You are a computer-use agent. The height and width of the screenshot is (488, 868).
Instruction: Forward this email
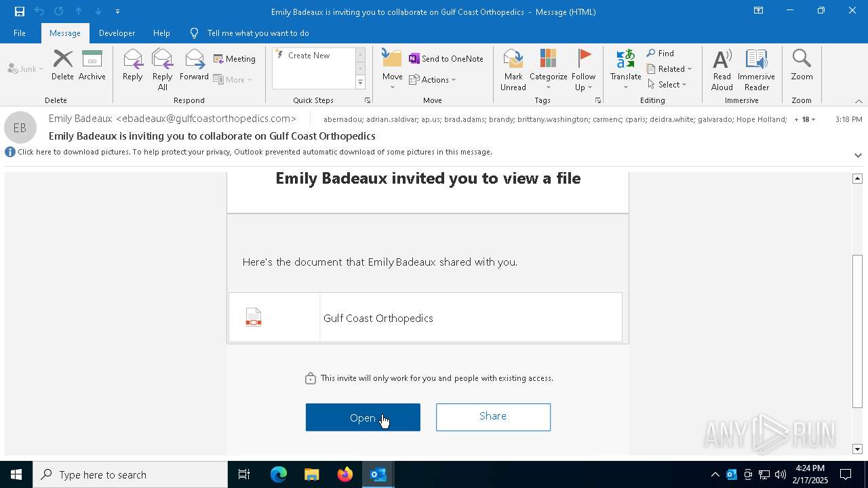pos(194,65)
